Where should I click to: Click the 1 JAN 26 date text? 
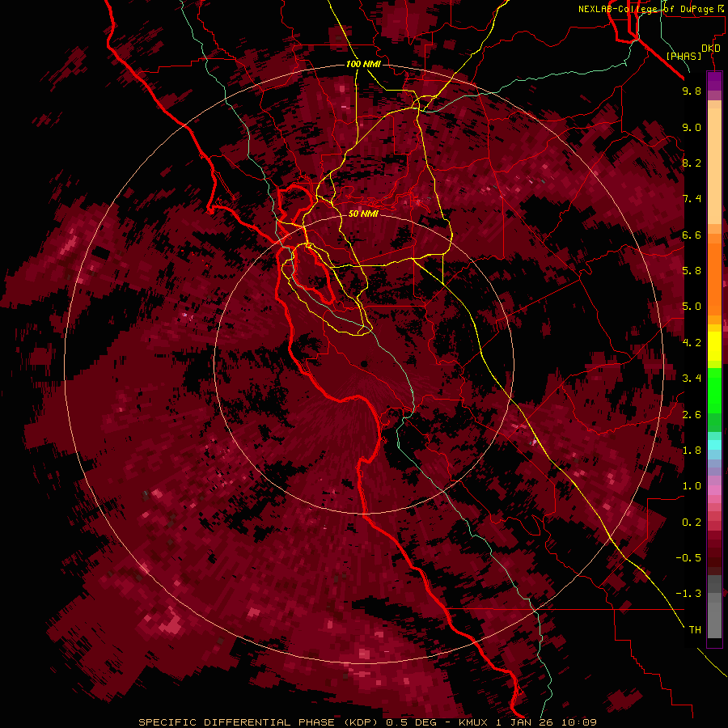click(525, 722)
